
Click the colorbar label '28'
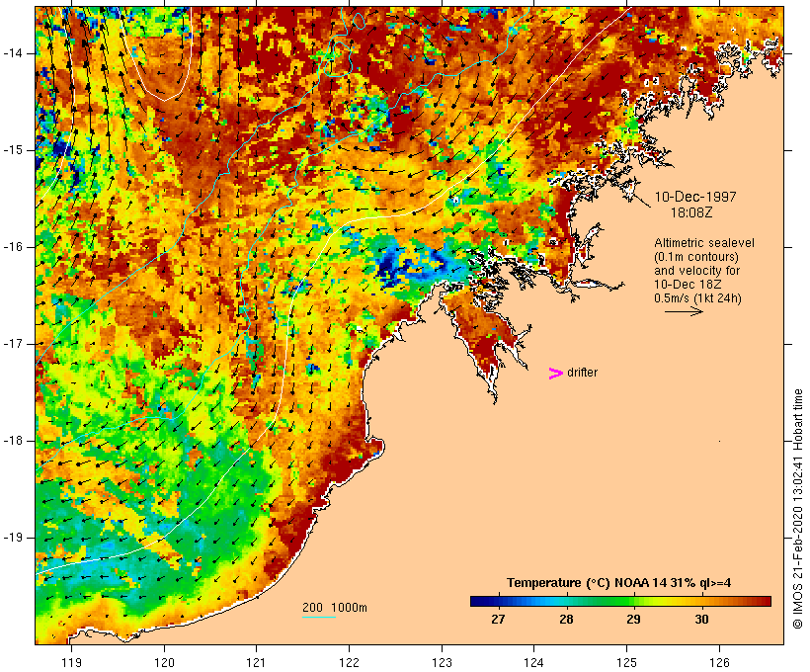[566, 620]
